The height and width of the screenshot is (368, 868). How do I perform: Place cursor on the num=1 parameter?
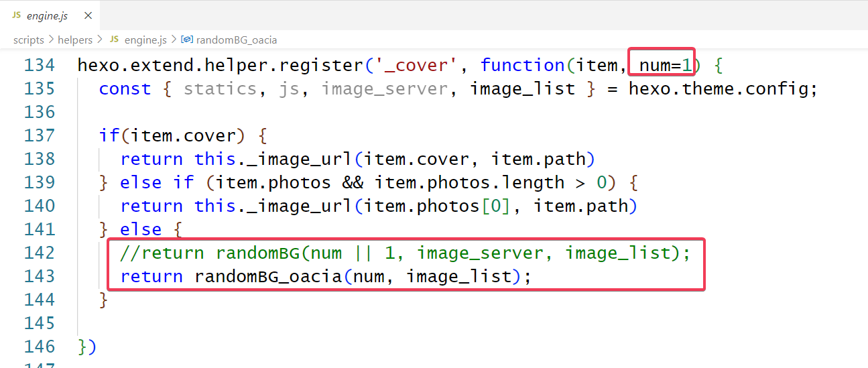[661, 66]
